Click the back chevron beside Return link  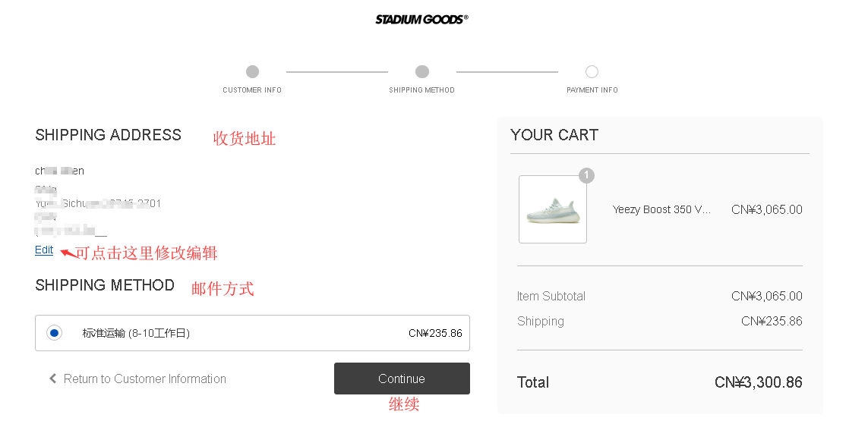click(53, 379)
